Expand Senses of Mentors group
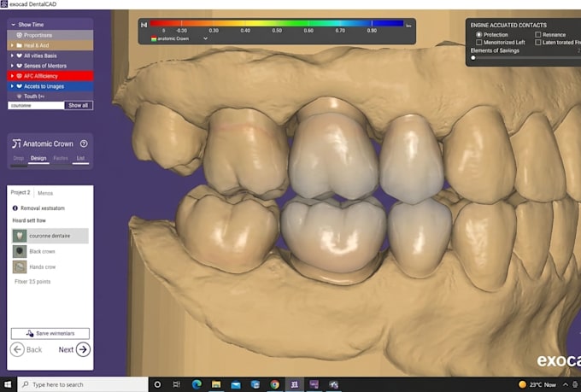The image size is (581, 392). tap(12, 66)
